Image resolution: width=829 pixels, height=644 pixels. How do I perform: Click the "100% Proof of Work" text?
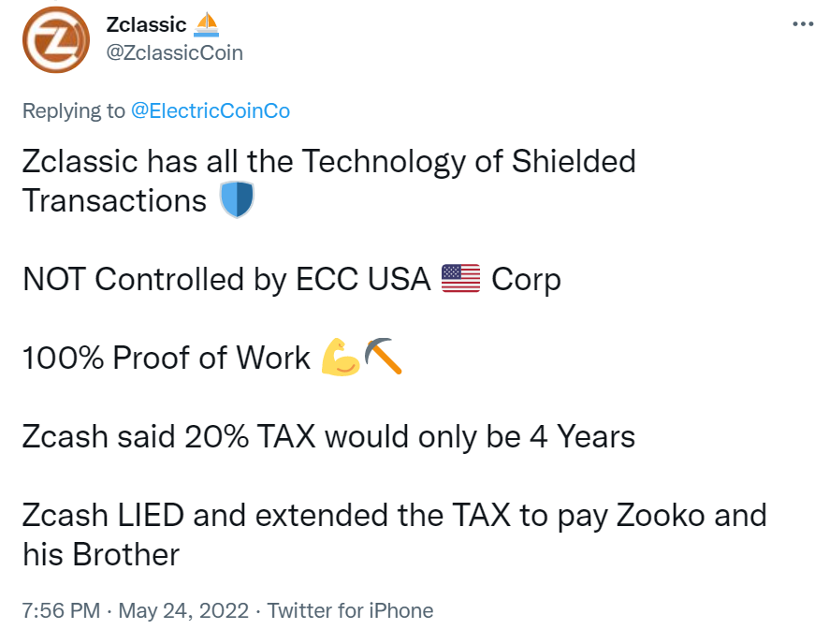pos(167,358)
